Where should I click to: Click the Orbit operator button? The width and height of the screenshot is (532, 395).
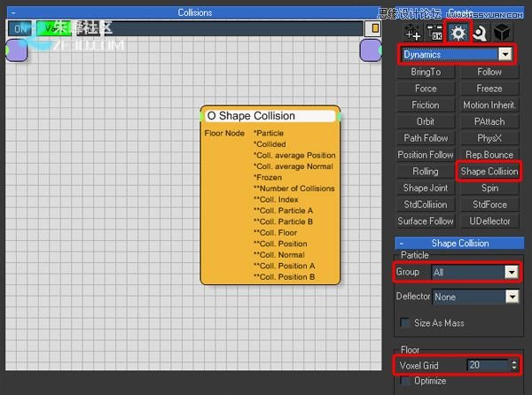point(426,121)
